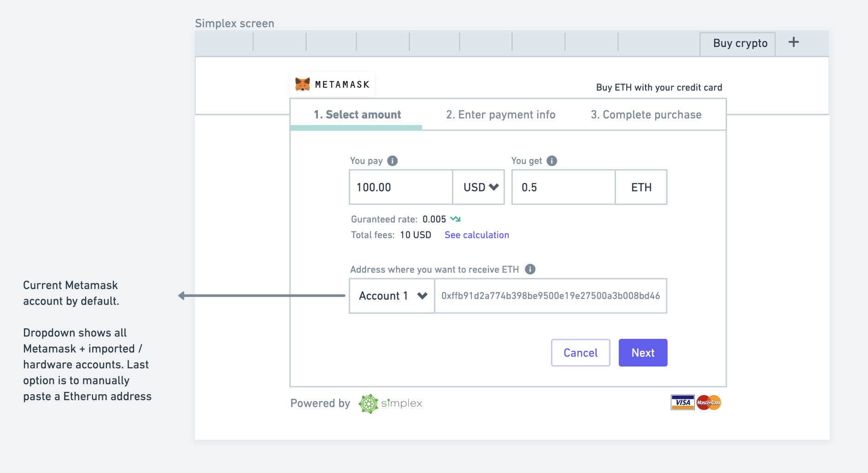This screenshot has width=868, height=473.
Task: Click the info icon next to You get
Action: [551, 161]
